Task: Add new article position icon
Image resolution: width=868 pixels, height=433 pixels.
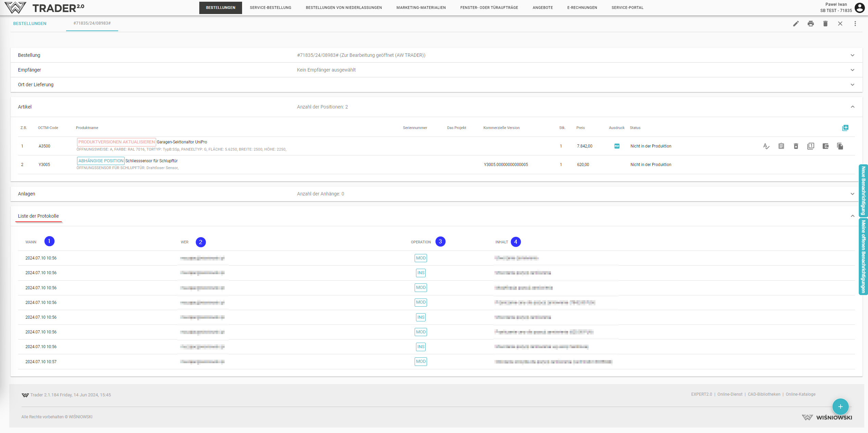Action: [x=845, y=128]
